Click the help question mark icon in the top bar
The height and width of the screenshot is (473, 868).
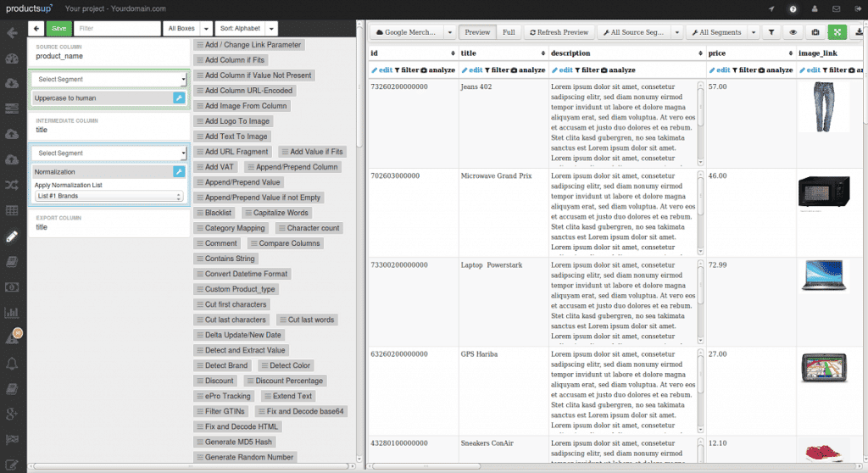coord(793,8)
